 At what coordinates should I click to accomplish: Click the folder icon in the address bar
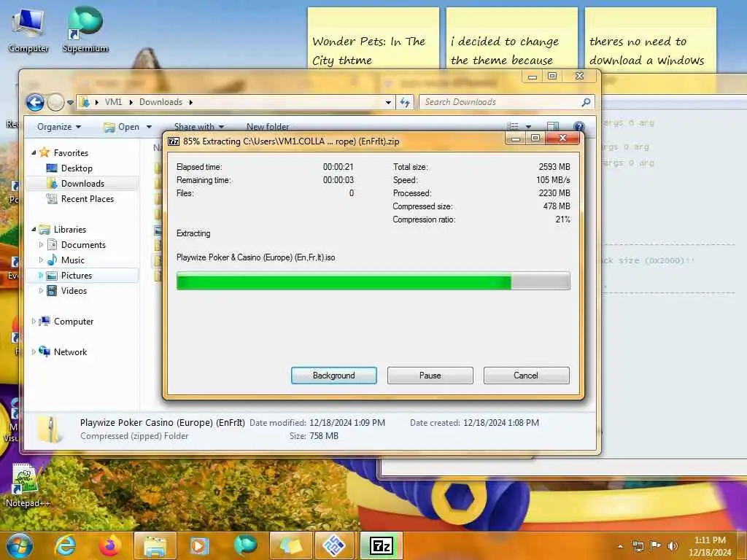(85, 102)
